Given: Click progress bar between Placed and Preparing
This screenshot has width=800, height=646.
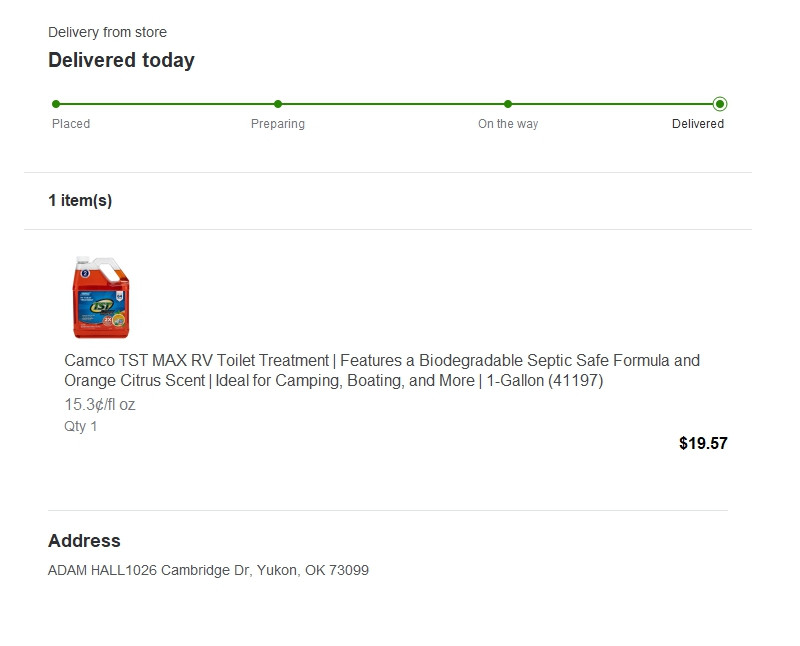Looking at the screenshot, I should [167, 103].
